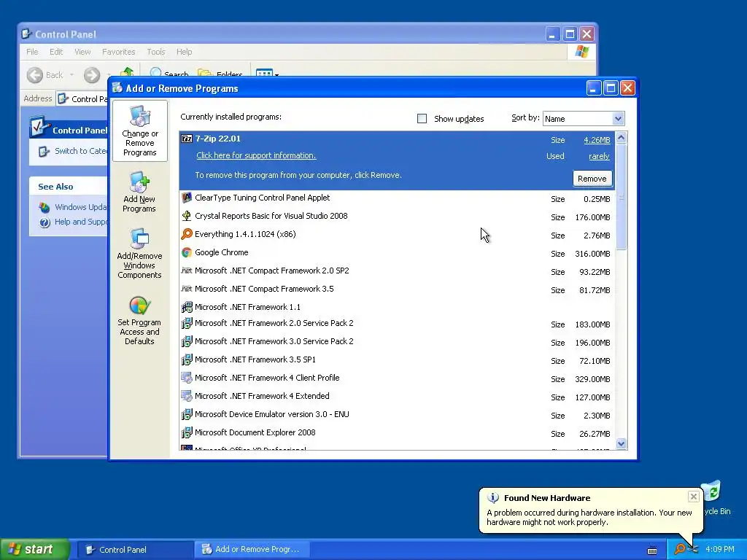Click Add or Remove Programs taskbar button
This screenshot has height=560, width=747.
(252, 550)
